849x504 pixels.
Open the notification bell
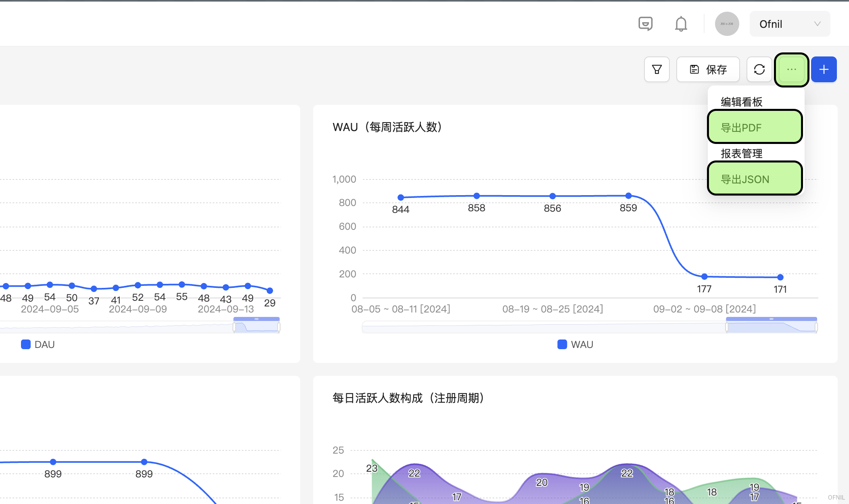point(681,24)
